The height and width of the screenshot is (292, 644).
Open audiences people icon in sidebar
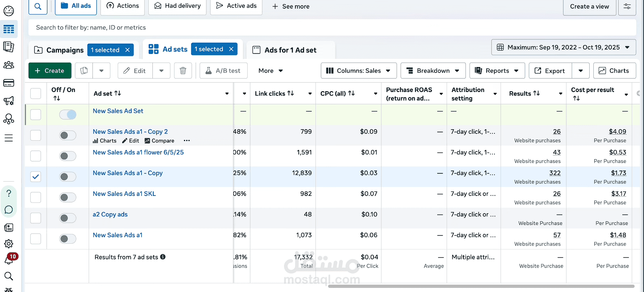click(x=9, y=65)
